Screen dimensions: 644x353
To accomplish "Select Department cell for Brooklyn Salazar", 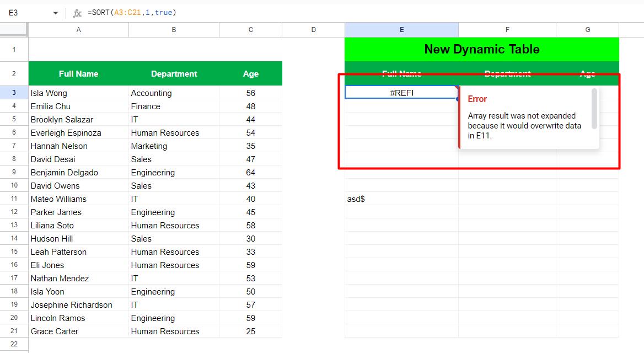I will pos(174,119).
